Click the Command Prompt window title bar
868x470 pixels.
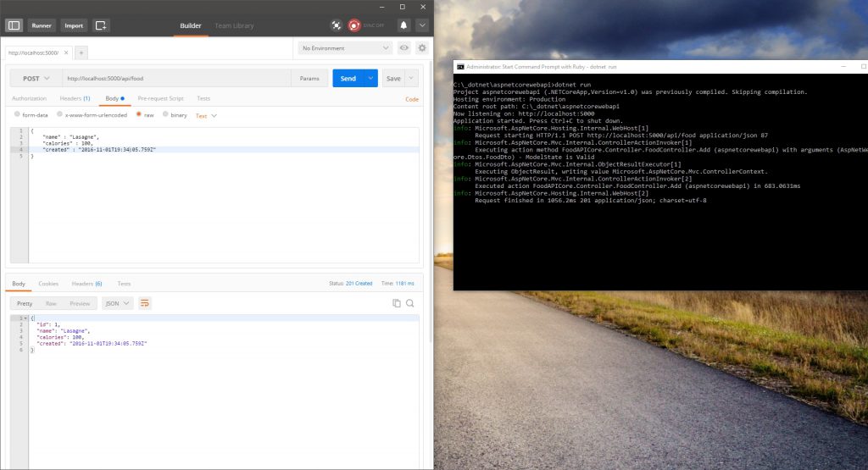[660, 66]
